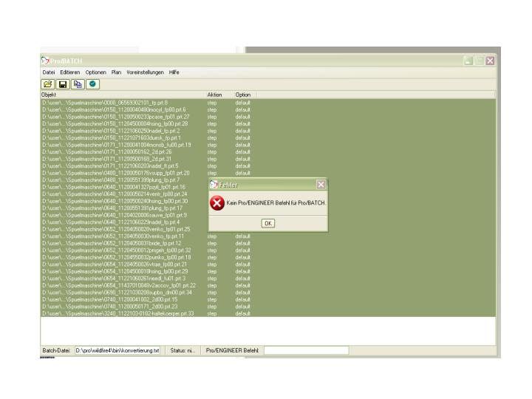Open the Hilfe menu
This screenshot has width=532, height=399.
174,72
